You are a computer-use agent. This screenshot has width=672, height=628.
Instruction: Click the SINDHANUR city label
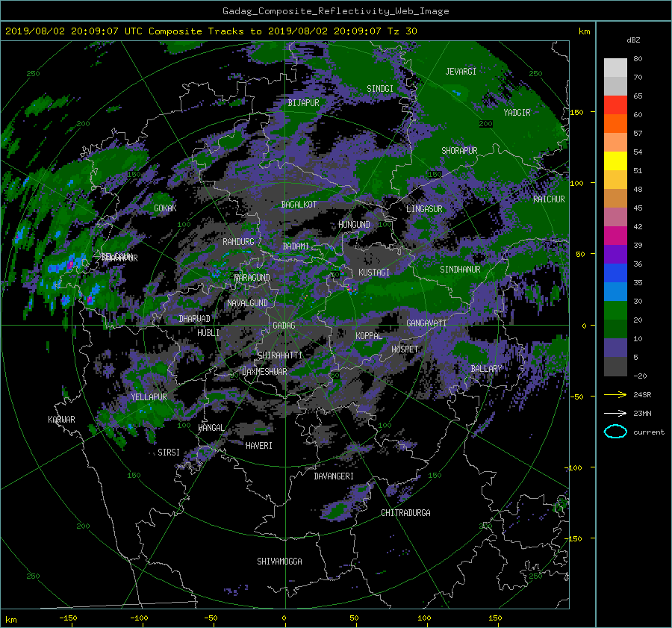coord(460,270)
